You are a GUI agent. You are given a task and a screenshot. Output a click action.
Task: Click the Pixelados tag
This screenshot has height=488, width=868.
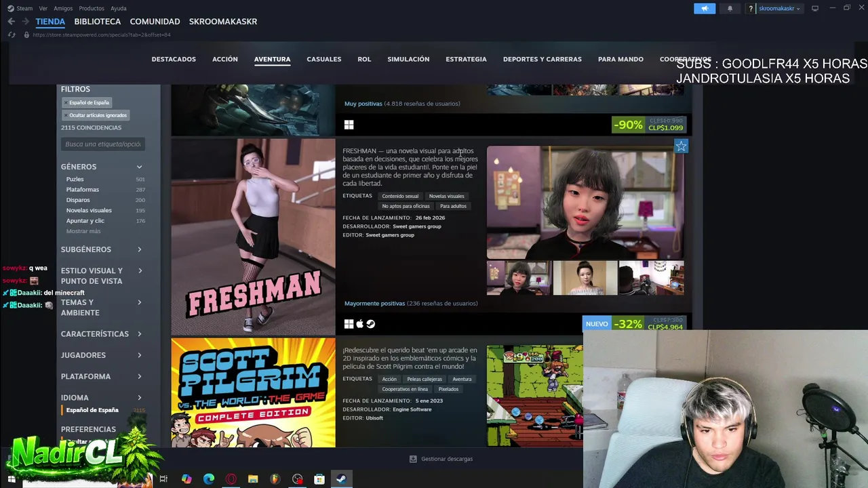[448, 389]
